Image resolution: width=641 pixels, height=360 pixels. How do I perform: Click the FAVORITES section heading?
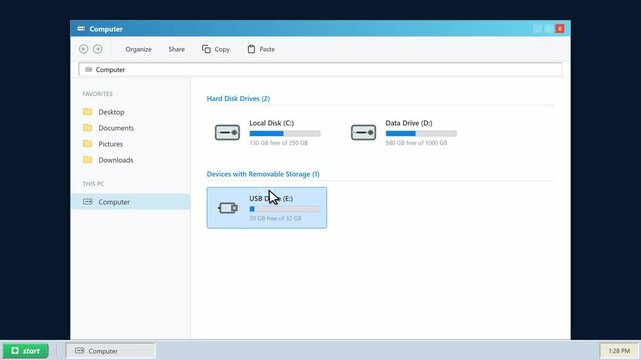97,94
